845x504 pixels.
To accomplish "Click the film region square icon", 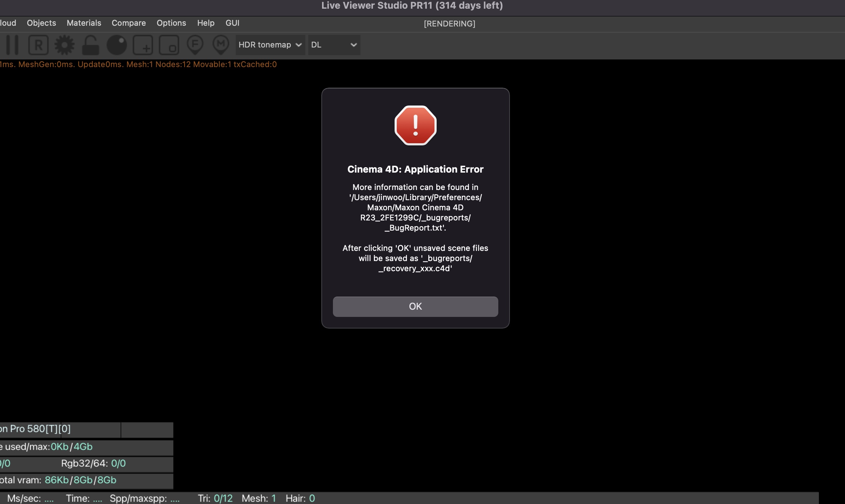I will [169, 45].
